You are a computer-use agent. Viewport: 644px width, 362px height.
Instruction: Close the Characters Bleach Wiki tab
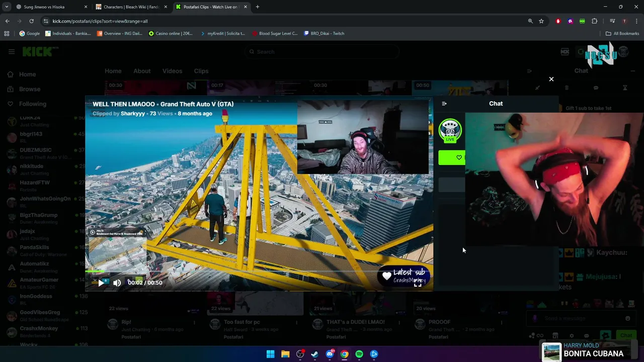[166, 7]
